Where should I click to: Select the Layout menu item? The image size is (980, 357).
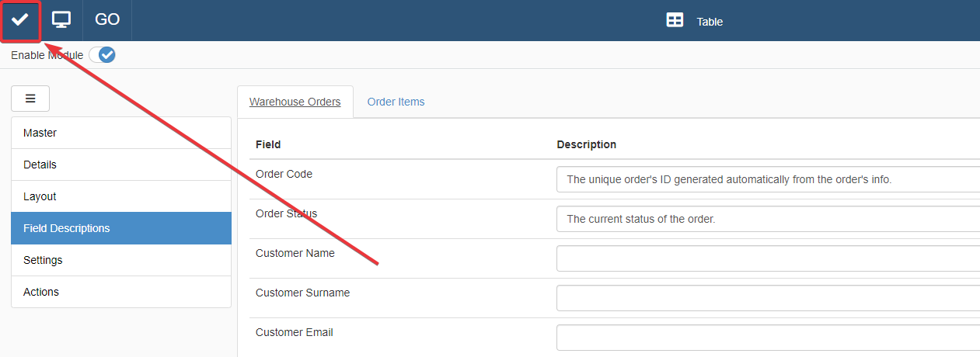tap(121, 196)
